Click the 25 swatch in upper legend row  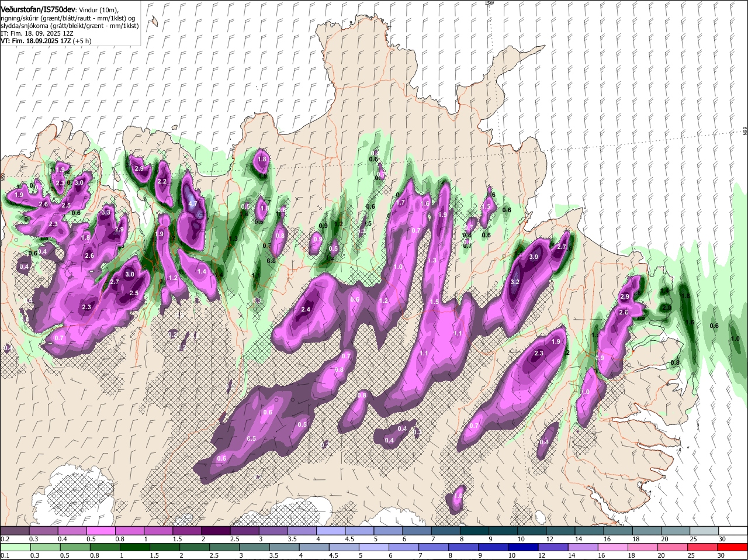pos(705,531)
